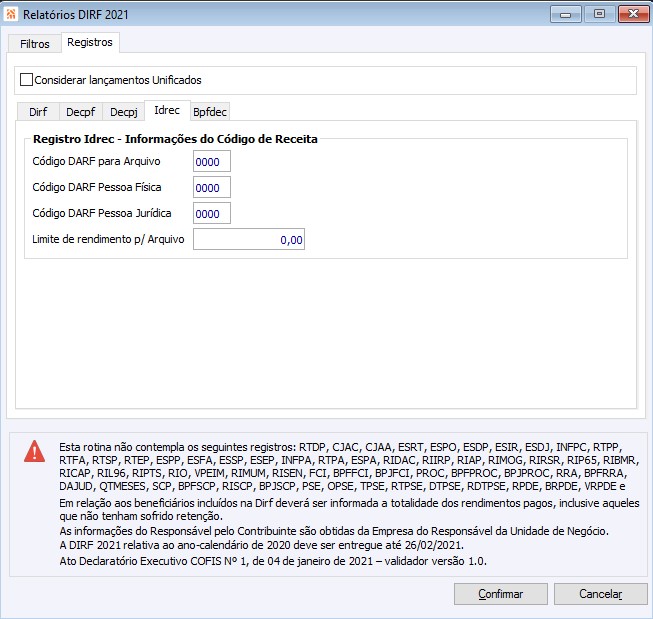Click the red warning triangle icon
This screenshot has width=653, height=619.
click(x=35, y=452)
